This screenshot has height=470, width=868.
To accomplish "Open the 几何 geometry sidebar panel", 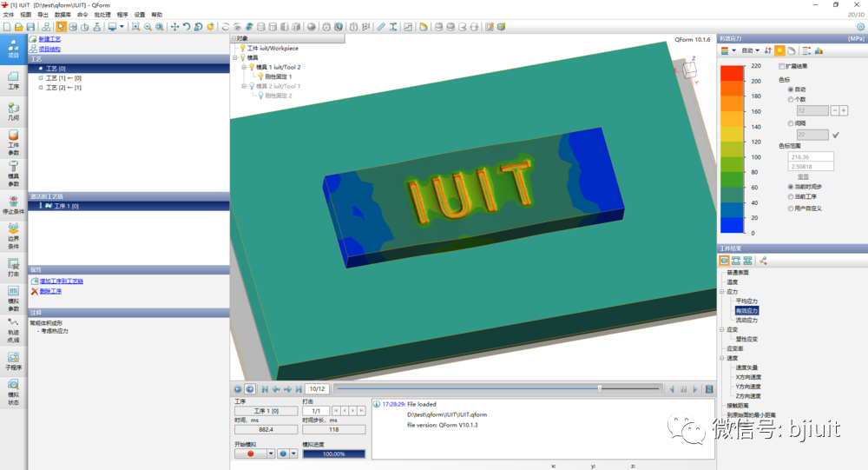I will pyautogui.click(x=13, y=111).
